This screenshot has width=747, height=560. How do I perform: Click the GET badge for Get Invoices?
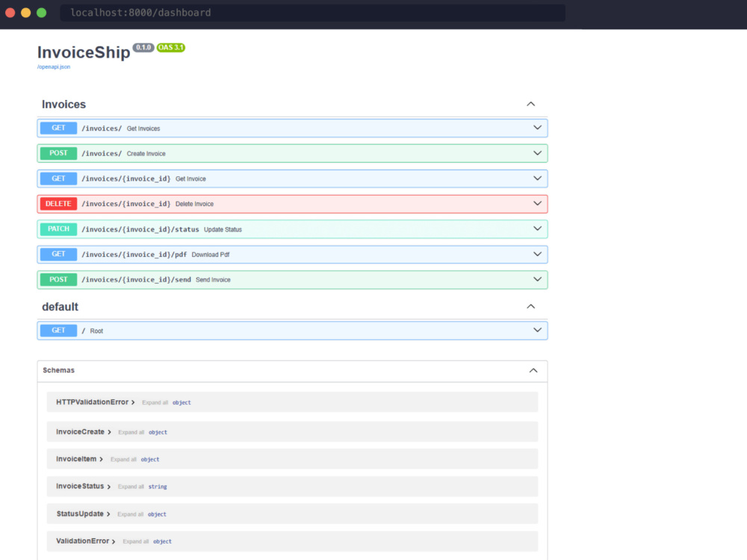pos(58,128)
